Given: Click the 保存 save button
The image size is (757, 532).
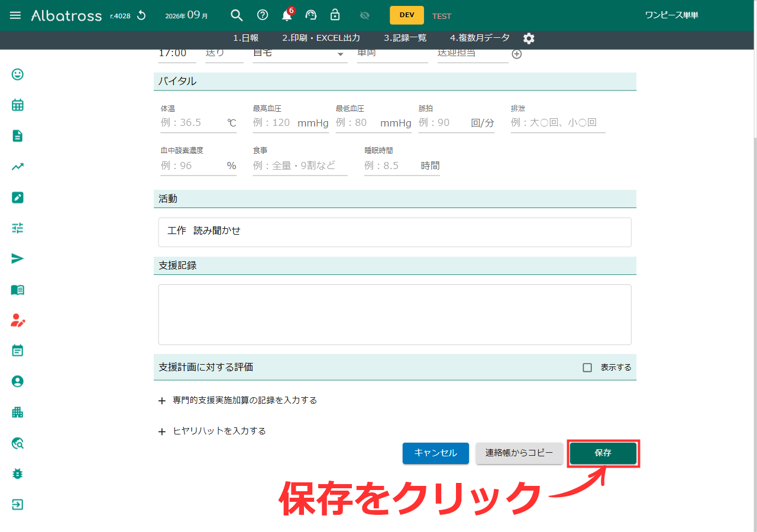Looking at the screenshot, I should click(603, 453).
